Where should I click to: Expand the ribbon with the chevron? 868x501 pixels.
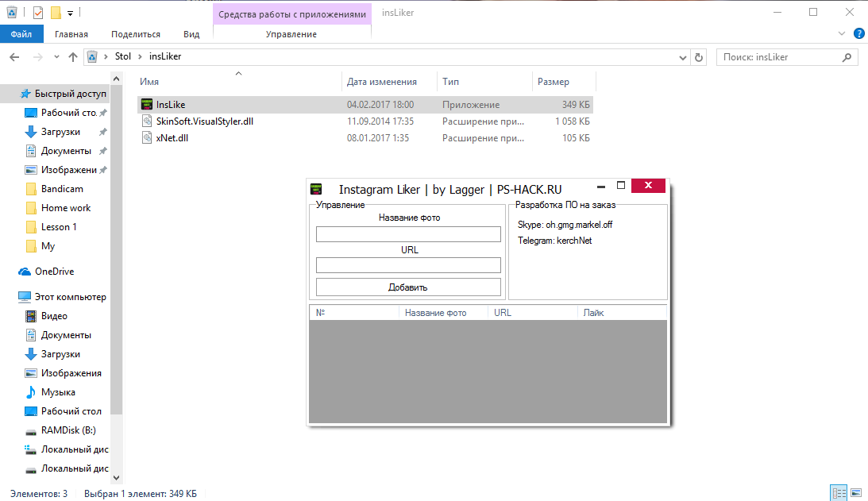pos(842,34)
